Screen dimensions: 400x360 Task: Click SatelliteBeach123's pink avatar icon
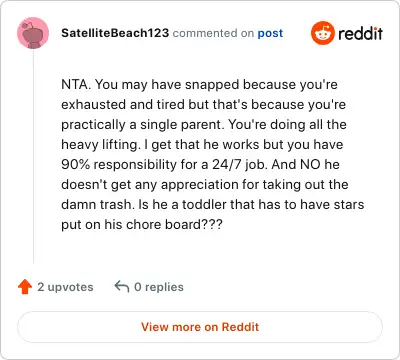pyautogui.click(x=33, y=33)
